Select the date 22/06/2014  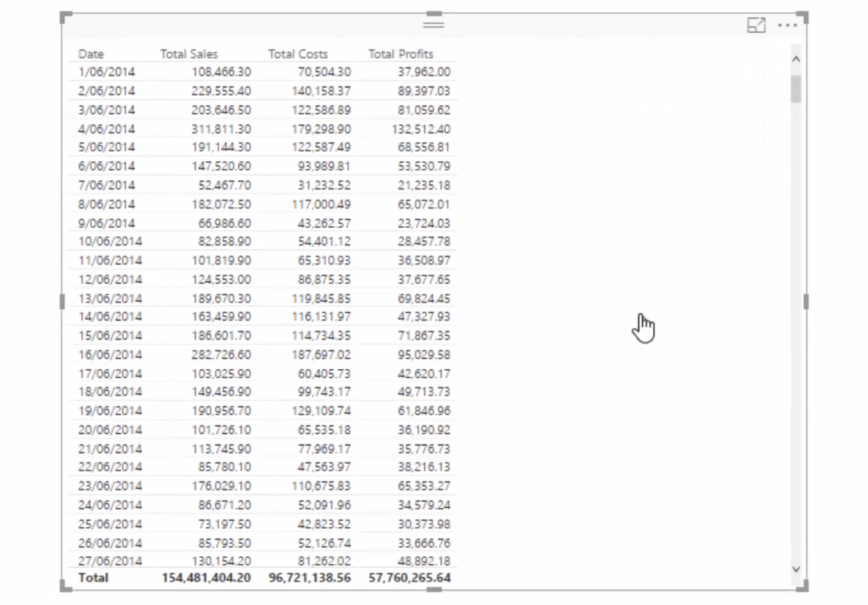point(110,467)
